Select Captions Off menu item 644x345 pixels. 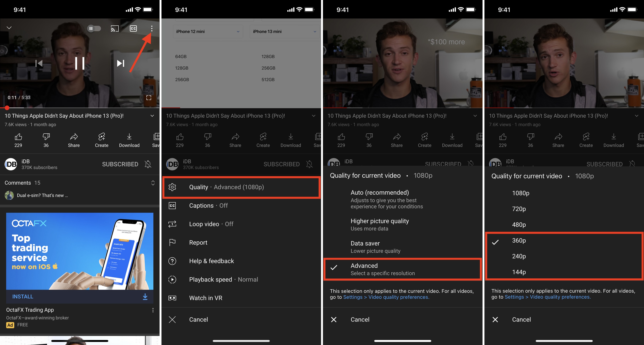241,205
